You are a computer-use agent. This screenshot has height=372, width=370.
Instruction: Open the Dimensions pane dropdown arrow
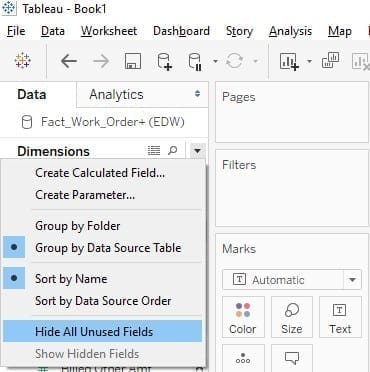197,151
